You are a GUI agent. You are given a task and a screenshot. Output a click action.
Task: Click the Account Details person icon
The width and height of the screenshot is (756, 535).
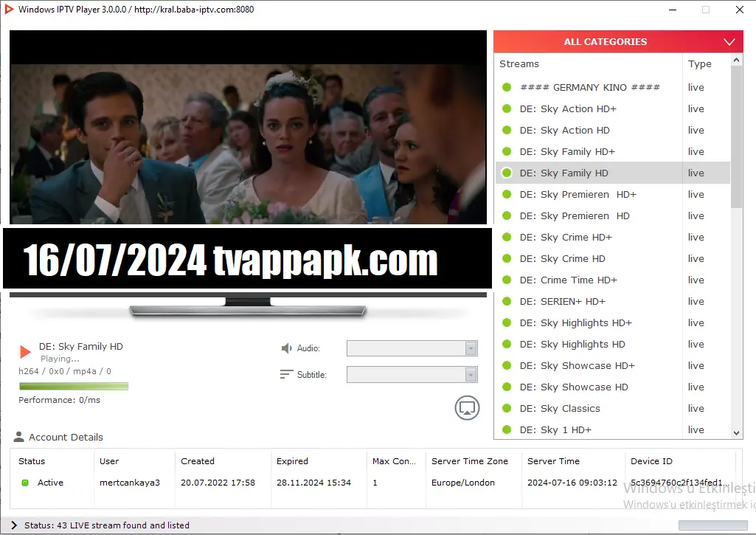click(x=18, y=437)
